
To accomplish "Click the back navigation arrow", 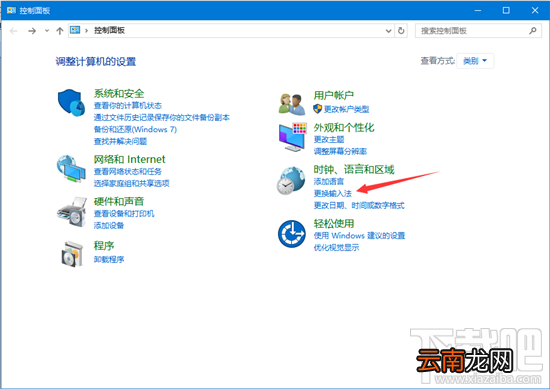I will pyautogui.click(x=14, y=31).
